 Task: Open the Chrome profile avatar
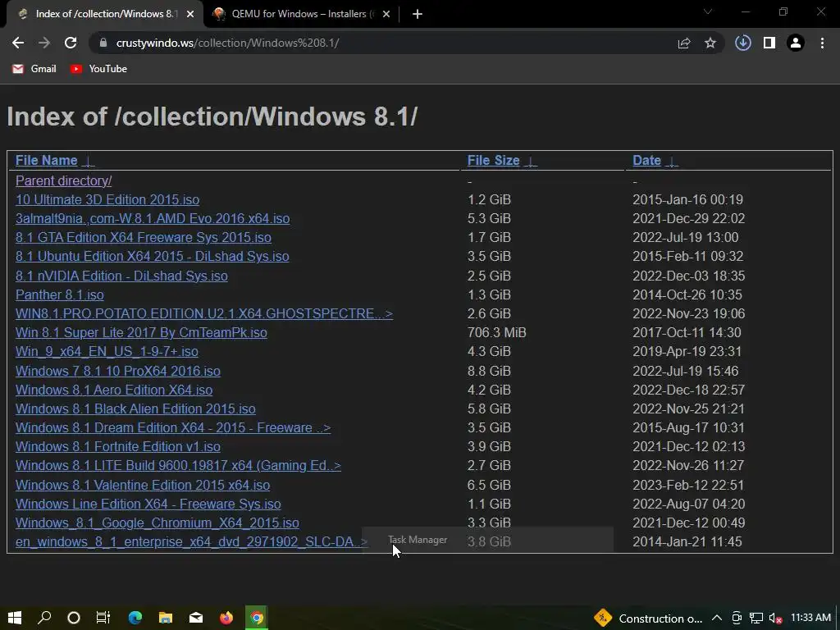796,43
